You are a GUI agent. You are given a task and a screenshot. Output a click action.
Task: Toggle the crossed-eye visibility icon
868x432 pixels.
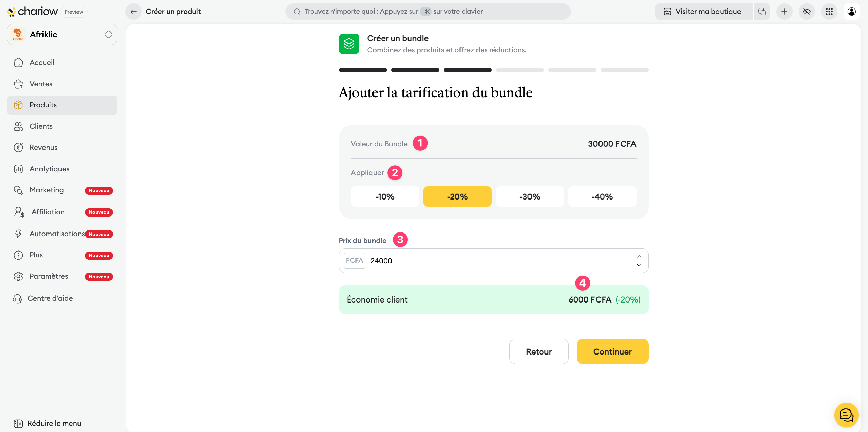pos(806,12)
